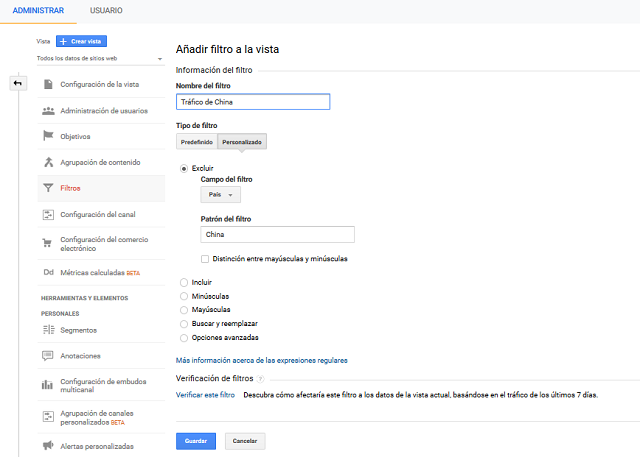Click the Verificar este filtro link
Image resolution: width=640 pixels, height=457 pixels.
(205, 395)
